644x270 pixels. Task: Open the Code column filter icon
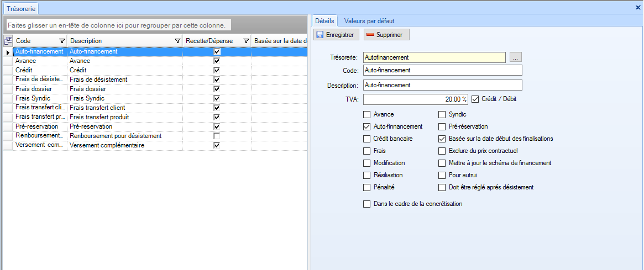[x=62, y=41]
